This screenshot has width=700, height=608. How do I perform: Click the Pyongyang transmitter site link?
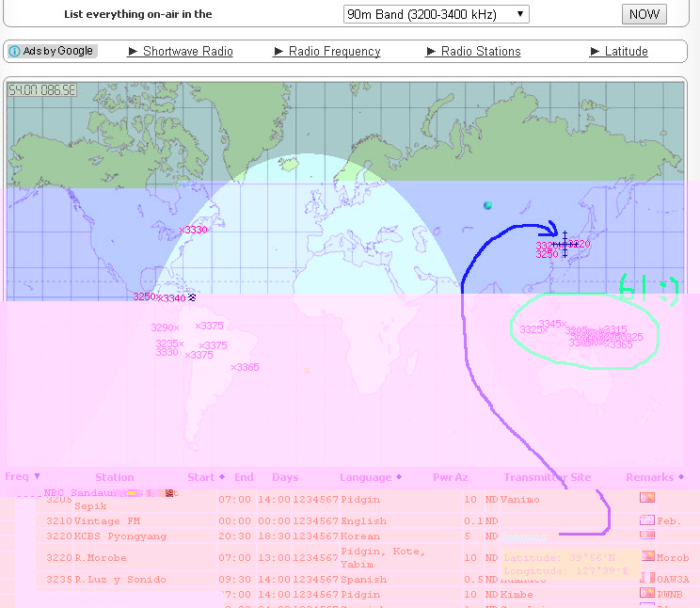[523, 536]
